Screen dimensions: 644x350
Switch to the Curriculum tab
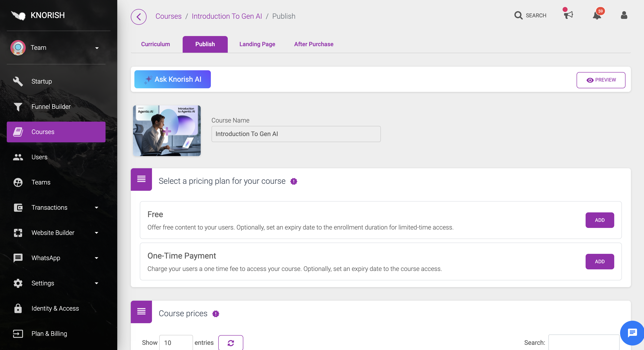156,44
